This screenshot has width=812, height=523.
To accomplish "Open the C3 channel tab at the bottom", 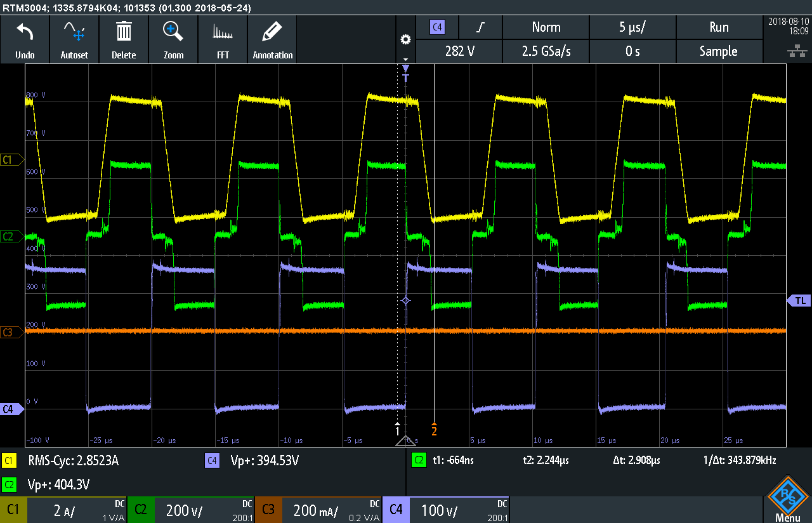I will pos(268,510).
